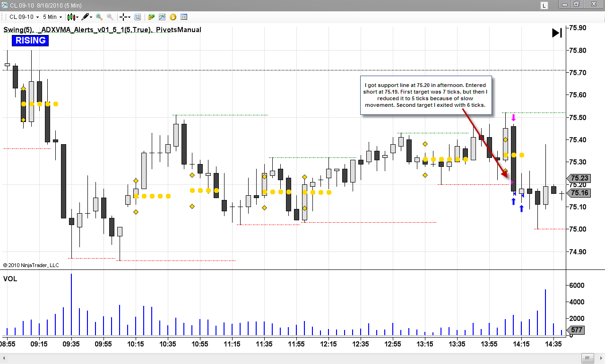Click the 75.23 price marker on axis

point(579,178)
